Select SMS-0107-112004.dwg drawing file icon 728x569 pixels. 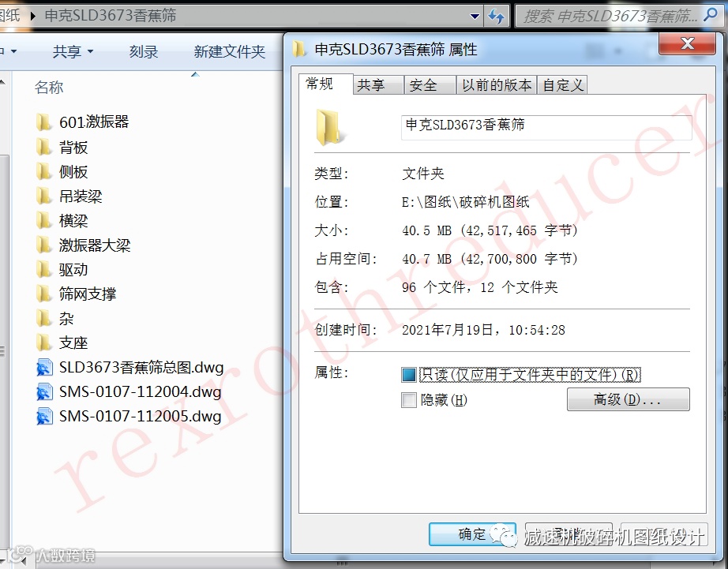(x=44, y=391)
